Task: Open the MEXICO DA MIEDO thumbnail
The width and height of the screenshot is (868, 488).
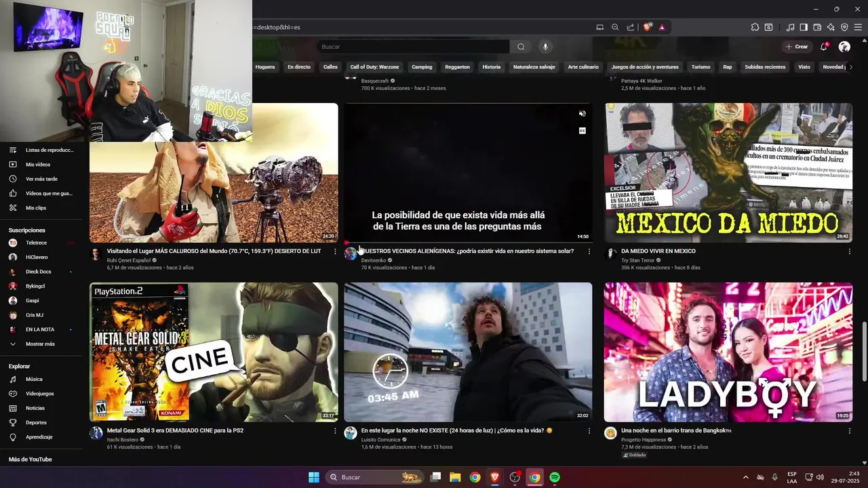Action: pyautogui.click(x=728, y=173)
